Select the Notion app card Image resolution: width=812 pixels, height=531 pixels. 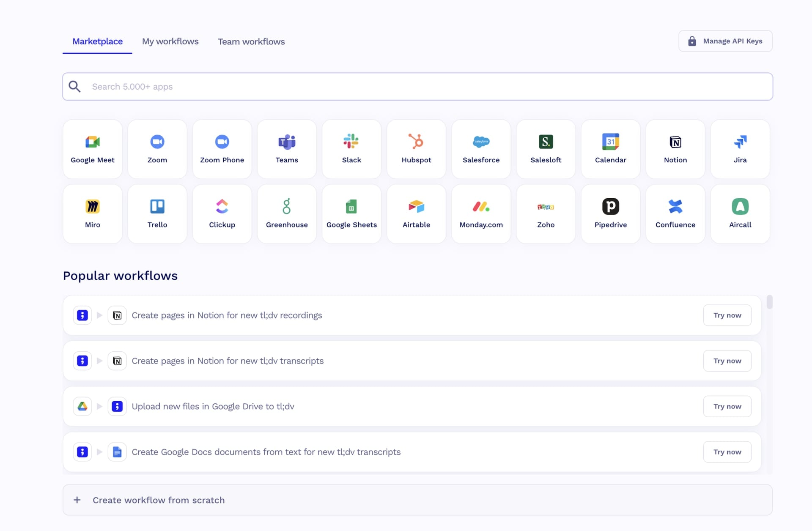coord(675,149)
